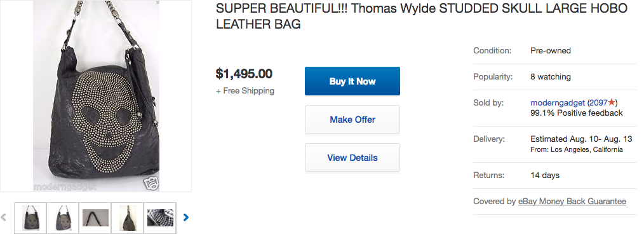Select the patterned lining thumbnail
Screen dimensions: 644x241
click(x=160, y=217)
